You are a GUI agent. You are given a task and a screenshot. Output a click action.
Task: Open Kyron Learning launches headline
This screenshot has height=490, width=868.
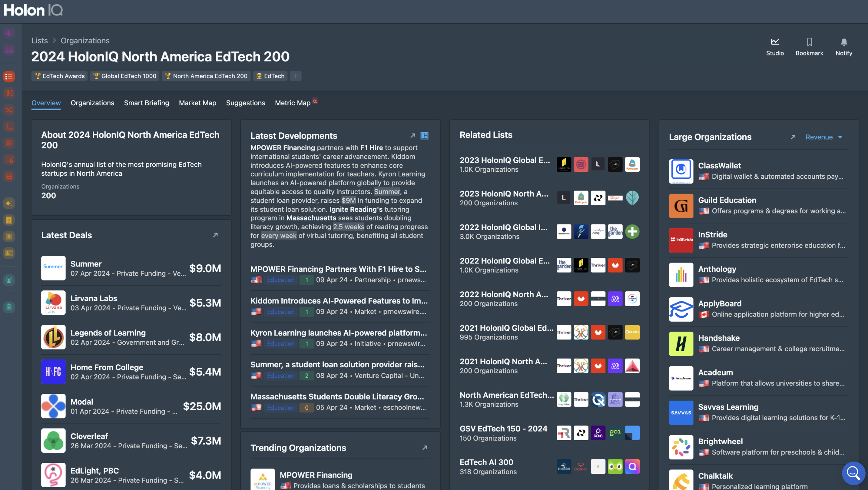(x=339, y=333)
